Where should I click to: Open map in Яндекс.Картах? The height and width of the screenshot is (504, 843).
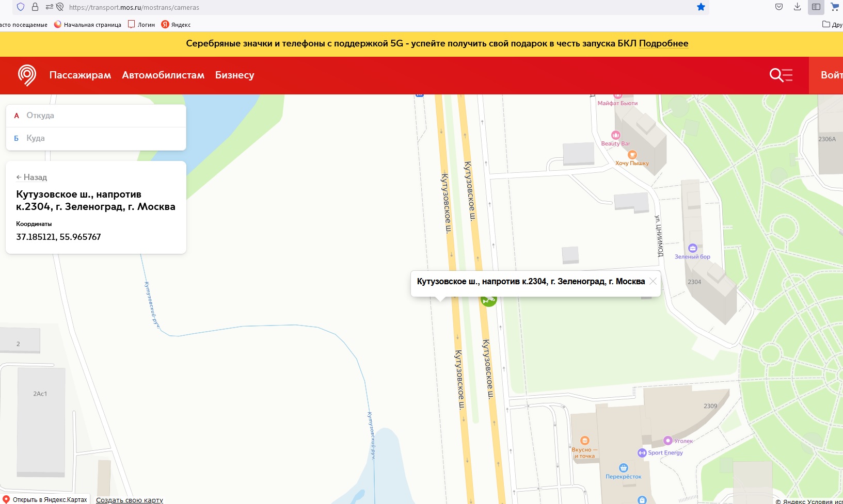point(45,499)
